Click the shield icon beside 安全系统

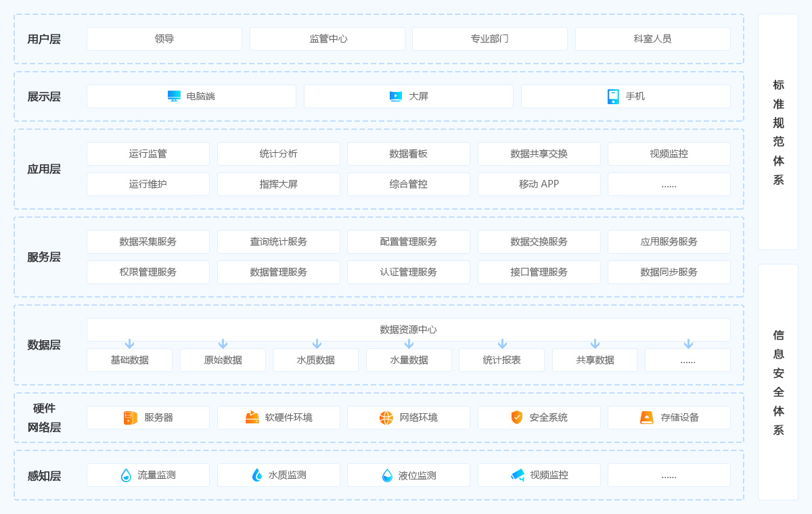point(517,417)
